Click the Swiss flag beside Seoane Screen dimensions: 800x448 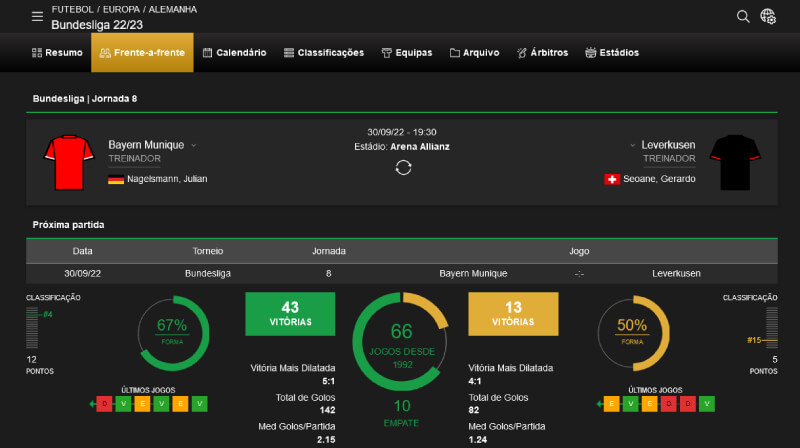(612, 179)
